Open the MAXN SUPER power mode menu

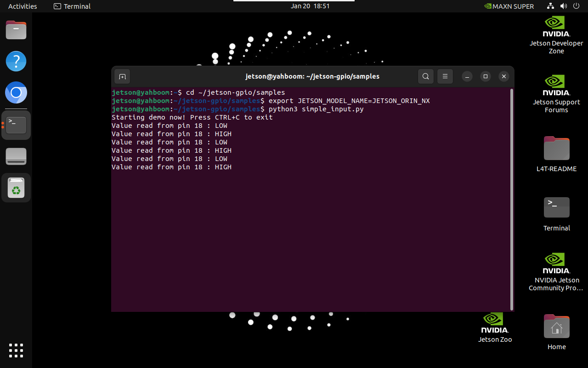click(509, 6)
